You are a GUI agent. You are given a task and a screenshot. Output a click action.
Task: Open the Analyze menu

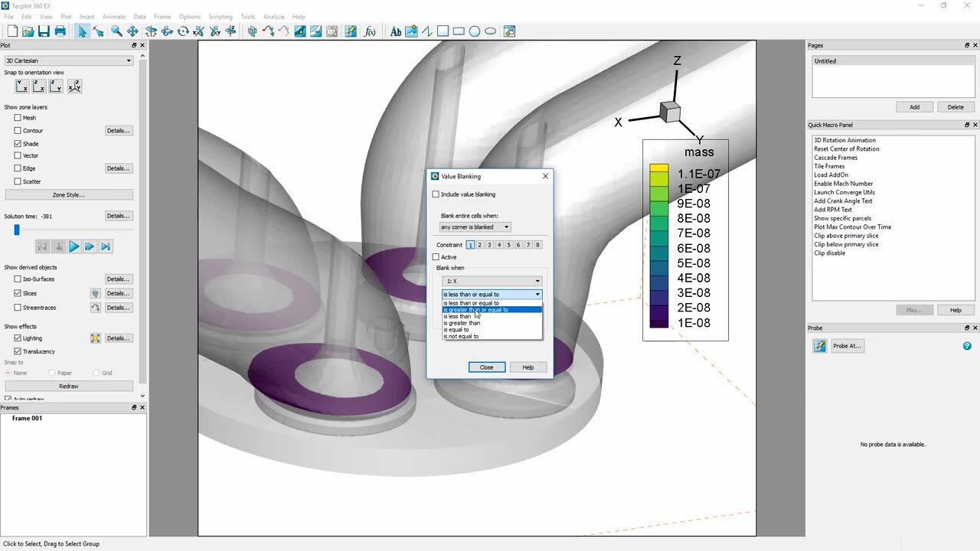tap(273, 16)
